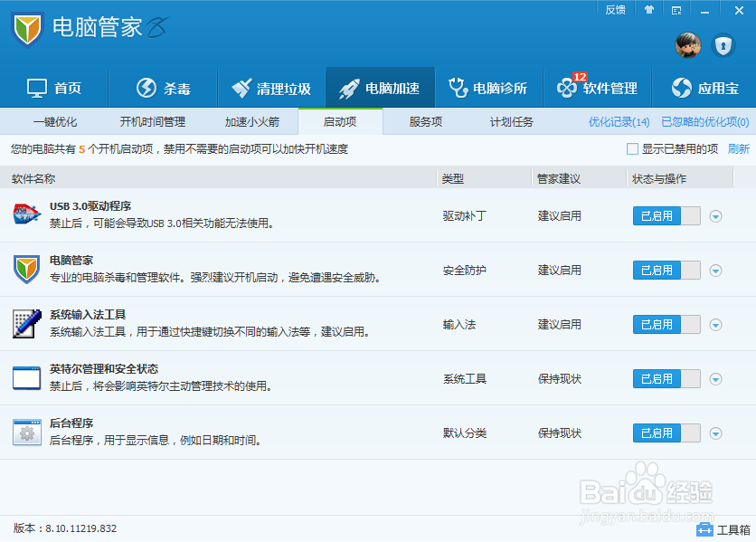Screen dimensions: 756x542
Task: Select the USB 3.0驱动程序 name text
Action: coord(90,206)
